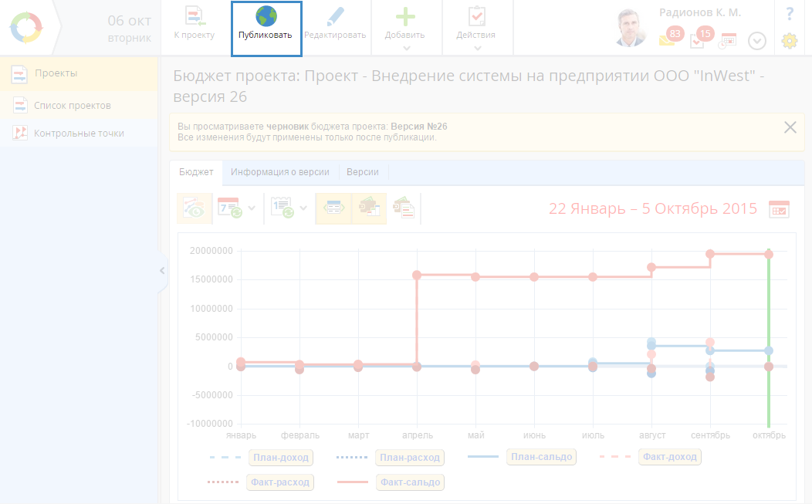This screenshot has width=812, height=504.
Task: Expand user menu circle chevron
Action: (x=756, y=41)
